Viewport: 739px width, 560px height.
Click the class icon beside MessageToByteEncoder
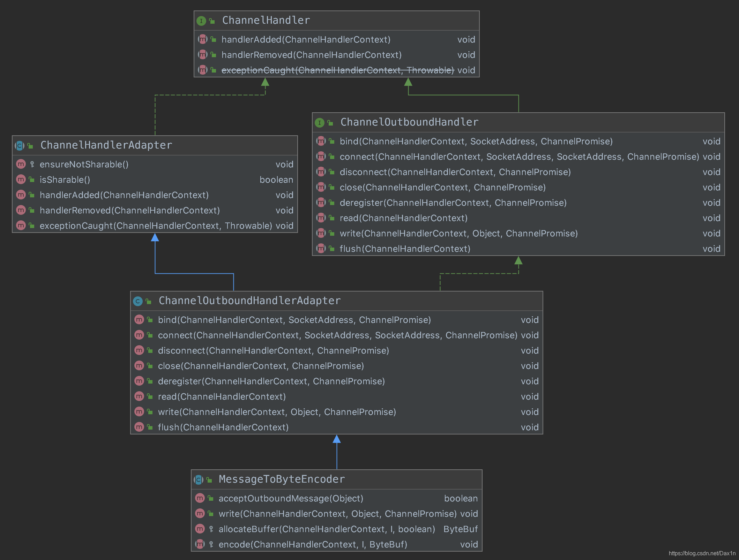(199, 479)
